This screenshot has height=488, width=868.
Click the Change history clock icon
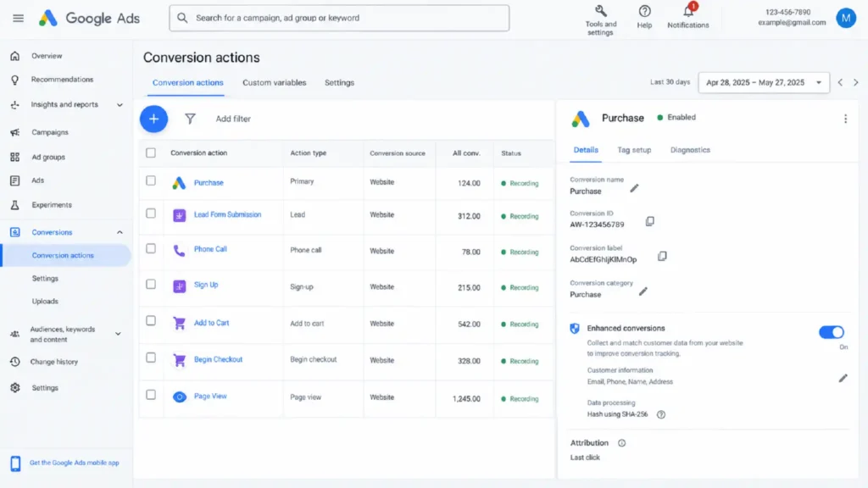coord(15,362)
